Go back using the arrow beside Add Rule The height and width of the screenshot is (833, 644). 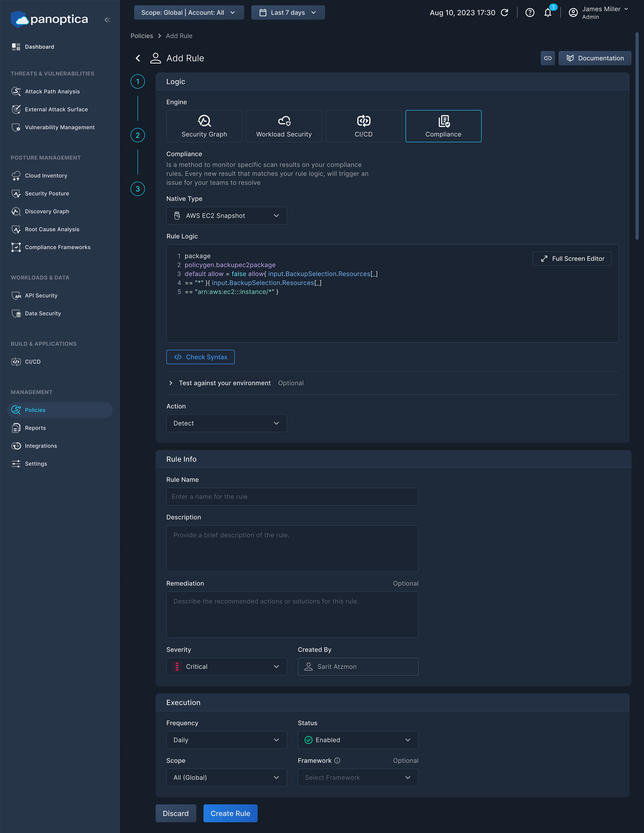click(138, 58)
